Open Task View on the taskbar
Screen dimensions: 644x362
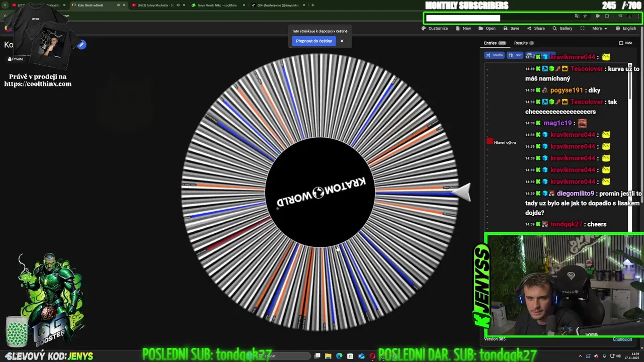coord(317,356)
